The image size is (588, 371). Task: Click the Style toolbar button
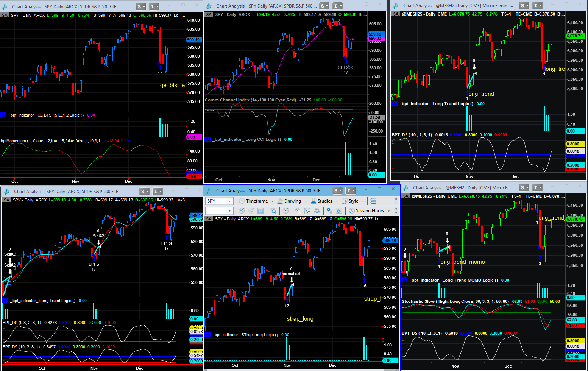coord(353,201)
